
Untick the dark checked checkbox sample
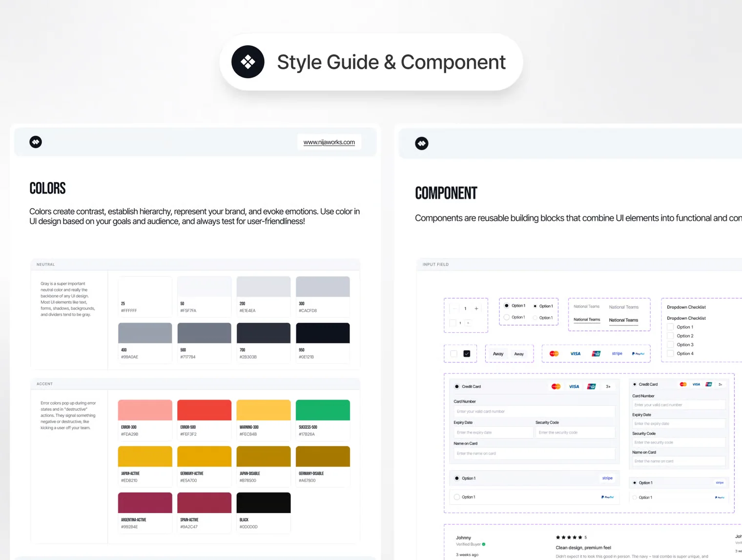pos(467,354)
